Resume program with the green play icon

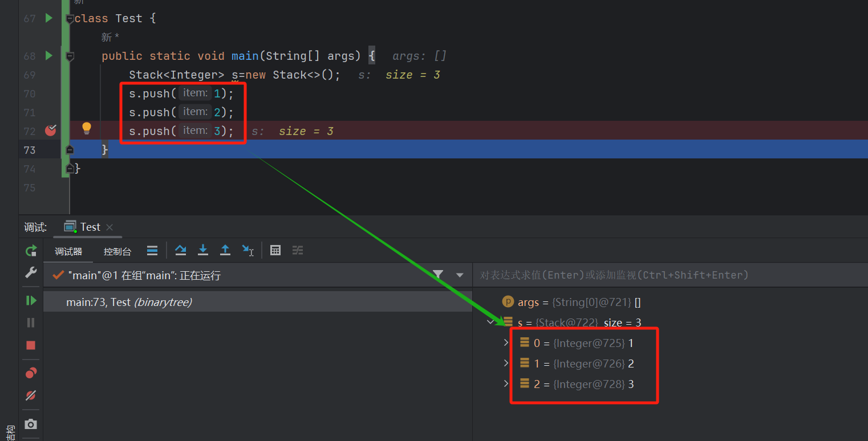[31, 300]
